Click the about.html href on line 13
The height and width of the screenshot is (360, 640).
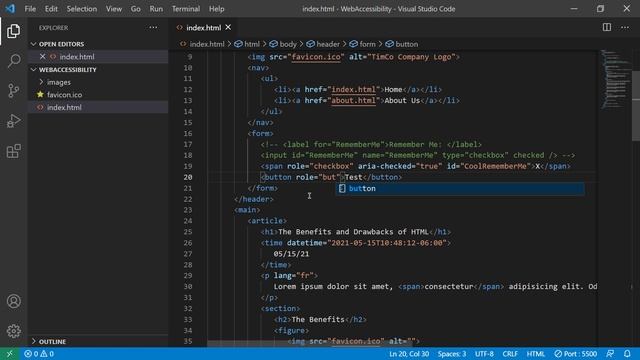[x=353, y=100]
